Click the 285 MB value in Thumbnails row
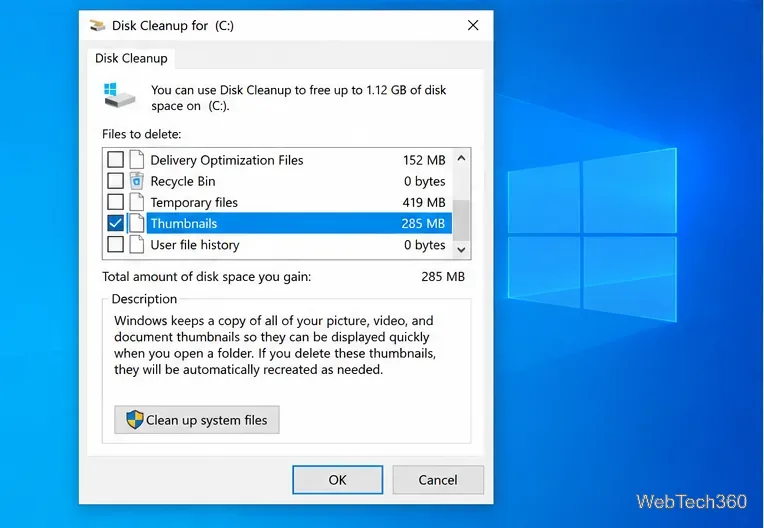Viewport: 764px width, 528px height. pos(423,224)
